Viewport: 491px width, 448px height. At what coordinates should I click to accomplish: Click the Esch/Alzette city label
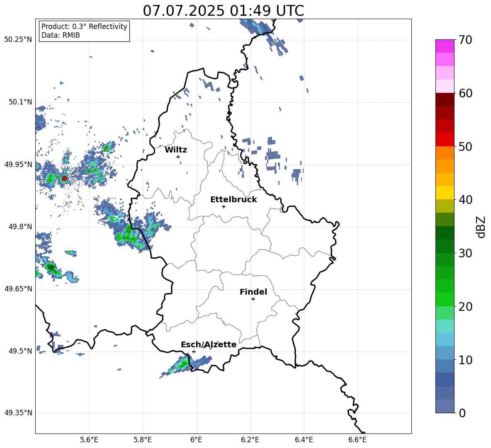click(x=209, y=344)
